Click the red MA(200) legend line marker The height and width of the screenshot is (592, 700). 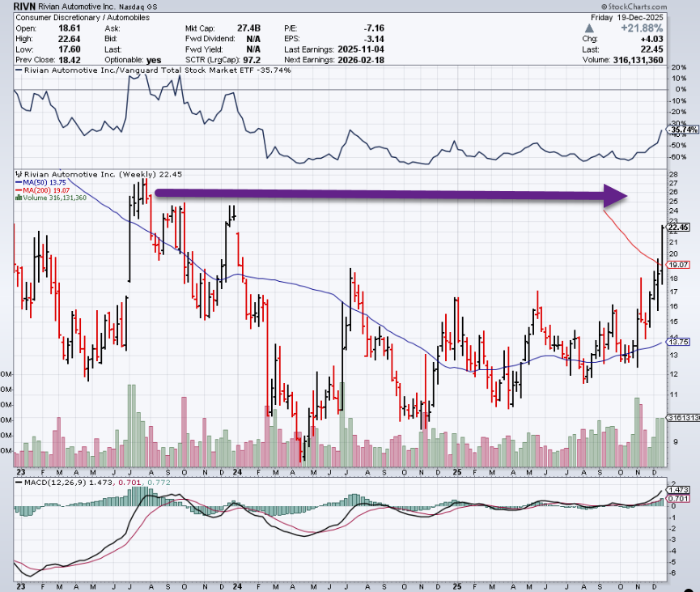coord(17,190)
